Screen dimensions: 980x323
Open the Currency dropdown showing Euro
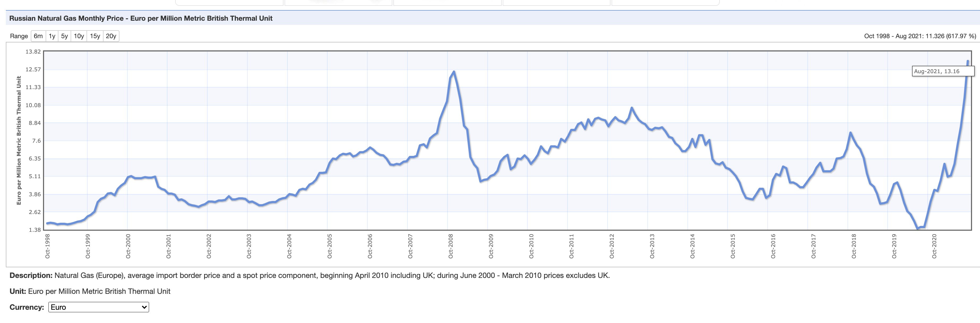pyautogui.click(x=98, y=307)
